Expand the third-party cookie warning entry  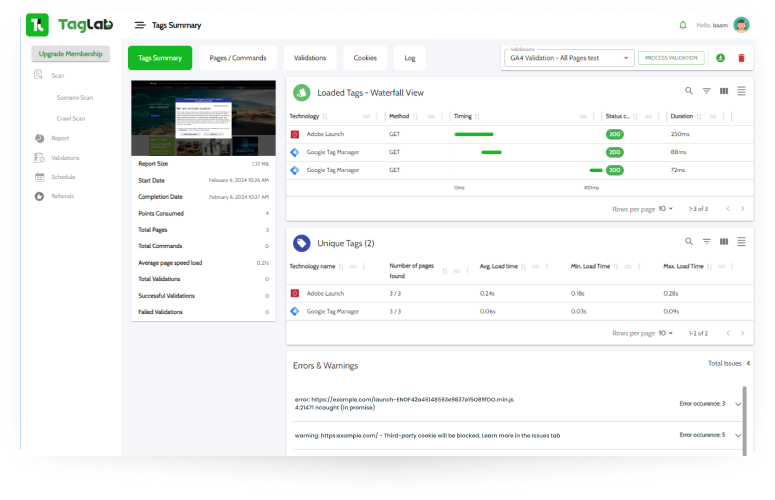coord(738,435)
